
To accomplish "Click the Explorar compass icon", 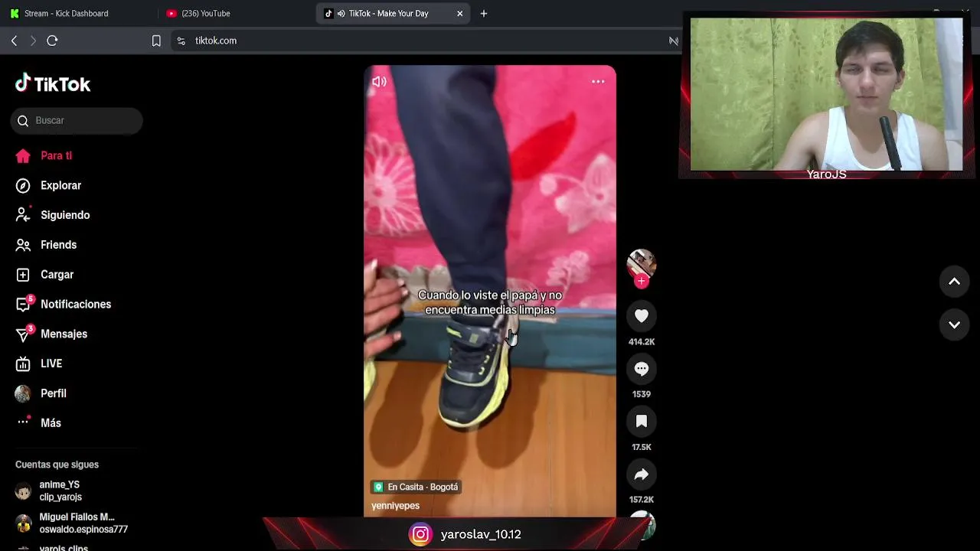I will tap(23, 185).
